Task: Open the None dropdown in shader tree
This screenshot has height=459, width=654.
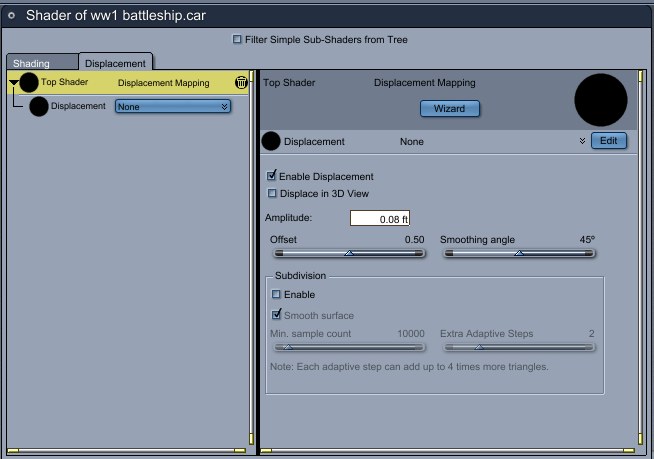Action: pos(173,106)
